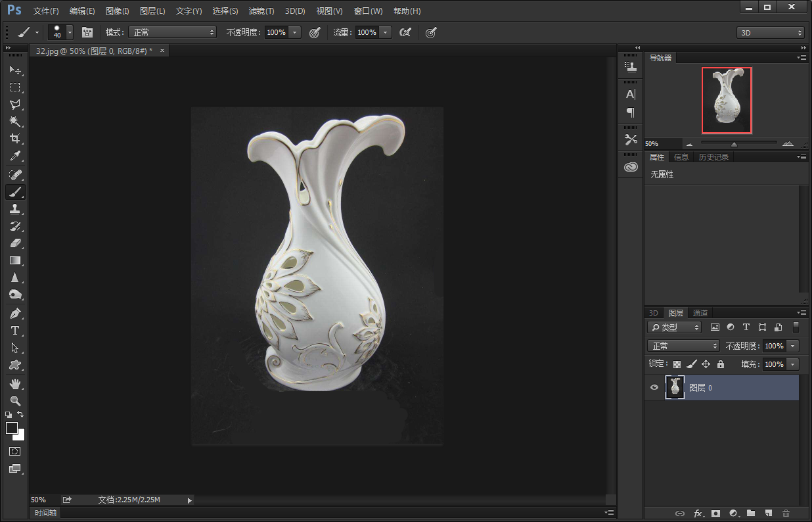Open the 滤镜(T) menu
The height and width of the screenshot is (522, 812).
tap(261, 11)
